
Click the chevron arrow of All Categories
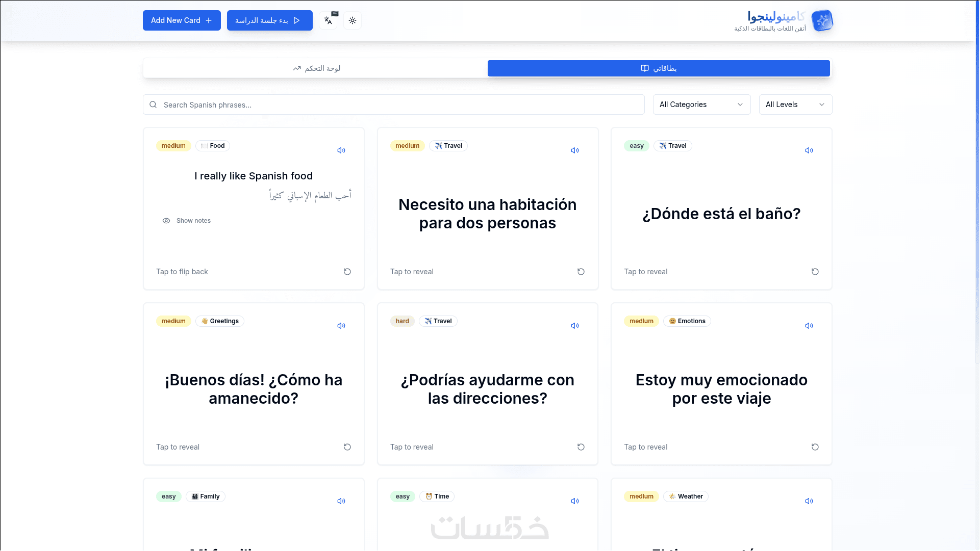tap(740, 104)
